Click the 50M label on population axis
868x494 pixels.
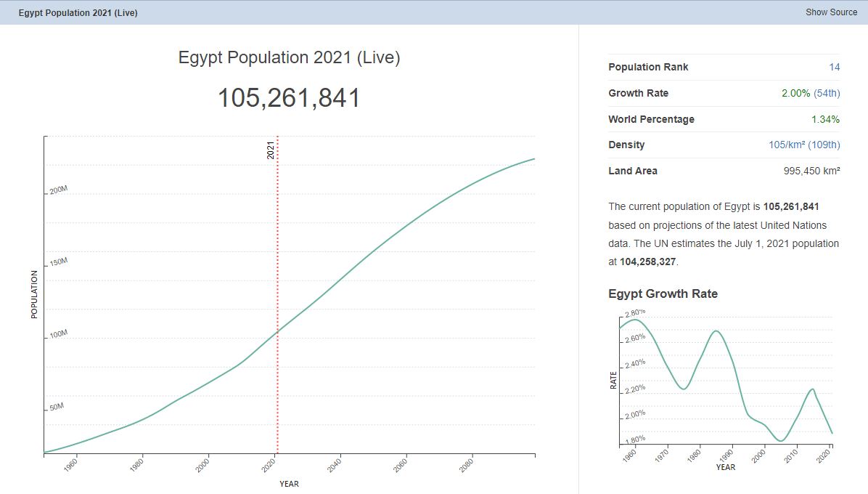pos(57,407)
